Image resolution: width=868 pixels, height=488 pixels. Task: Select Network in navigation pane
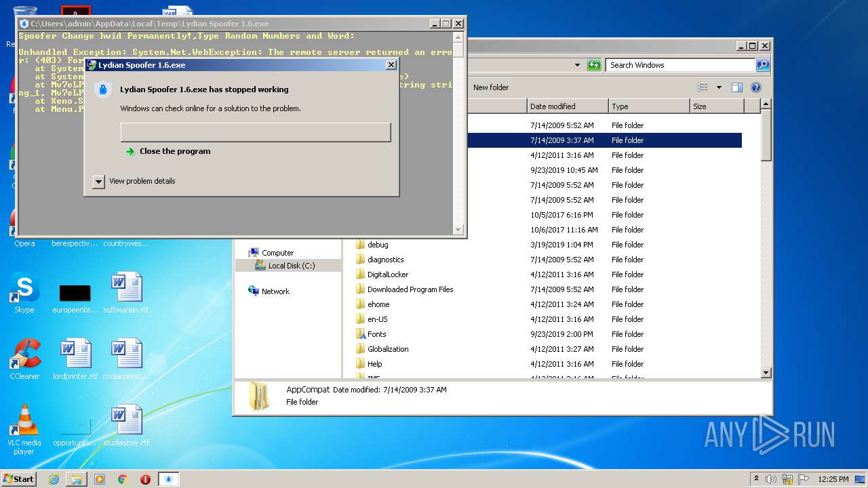[x=275, y=291]
